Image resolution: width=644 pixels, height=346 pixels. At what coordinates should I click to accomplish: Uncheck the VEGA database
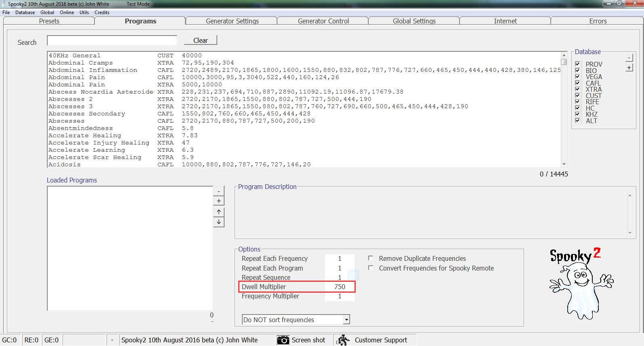pos(578,77)
